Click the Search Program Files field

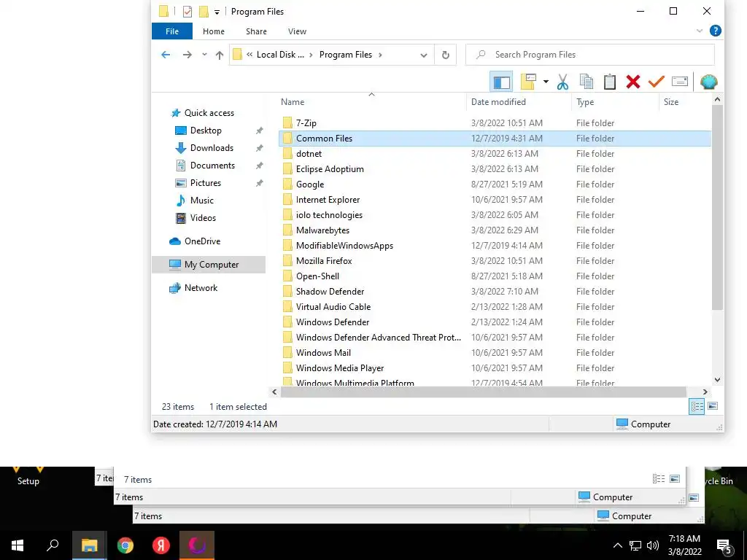pyautogui.click(x=589, y=55)
